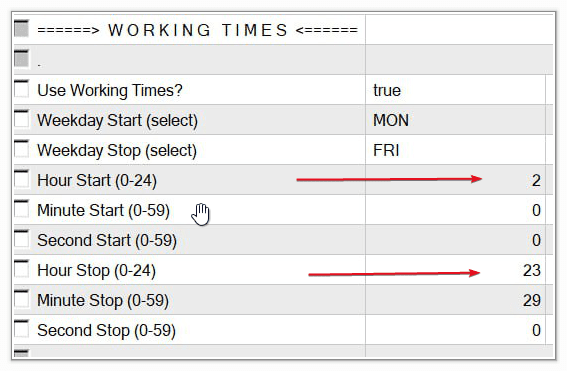Tick the checkbox beside Minute Stop (0-59)

(x=21, y=299)
